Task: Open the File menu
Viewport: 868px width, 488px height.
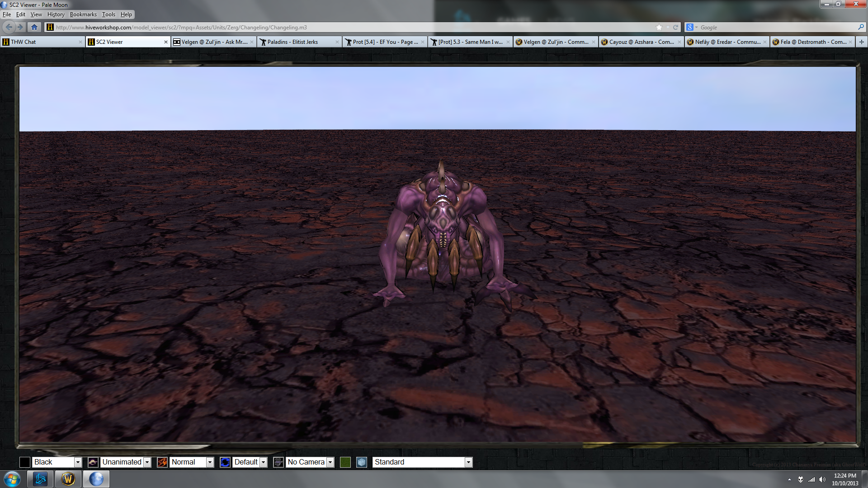Action: [7, 14]
